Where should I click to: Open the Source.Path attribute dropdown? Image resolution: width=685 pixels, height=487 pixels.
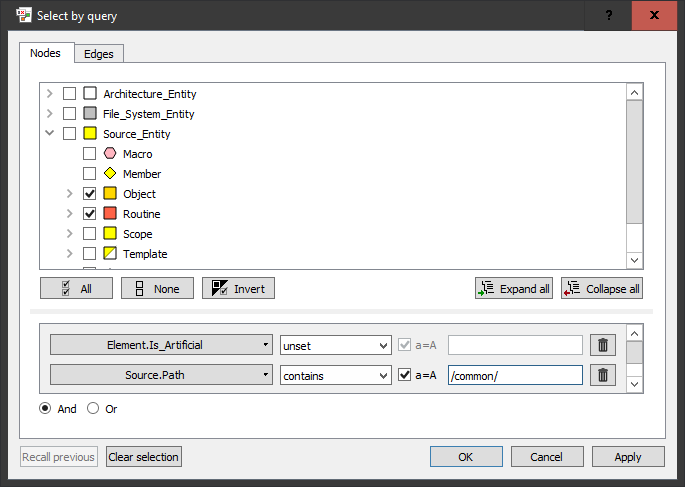(161, 375)
